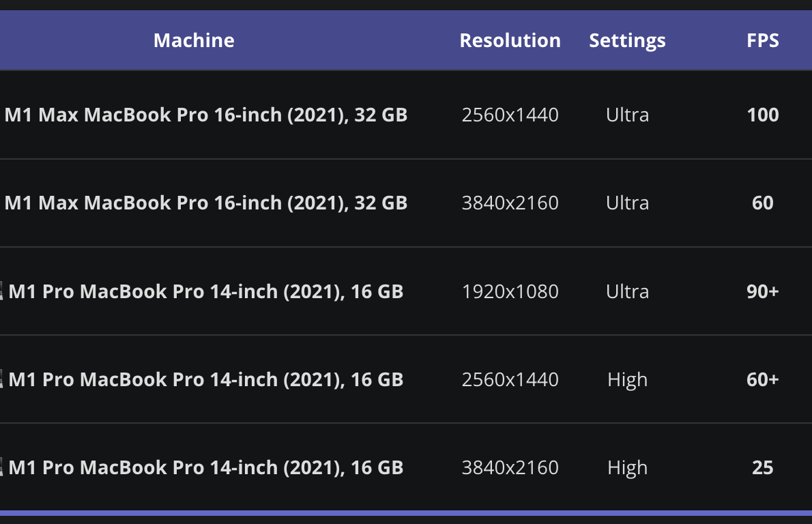Screen dimensions: 812x524
Task: Click the Resolution column header
Action: (x=510, y=40)
